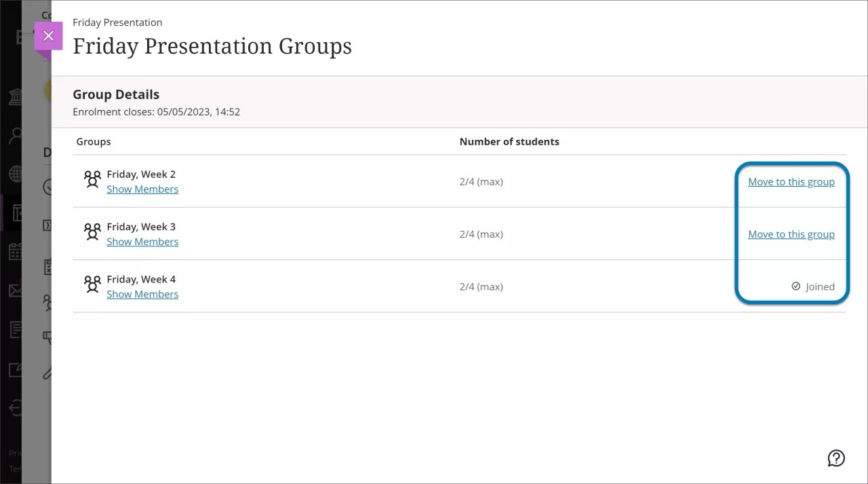Click the members icon beside Friday, Week 2
868x484 pixels.
pyautogui.click(x=92, y=179)
